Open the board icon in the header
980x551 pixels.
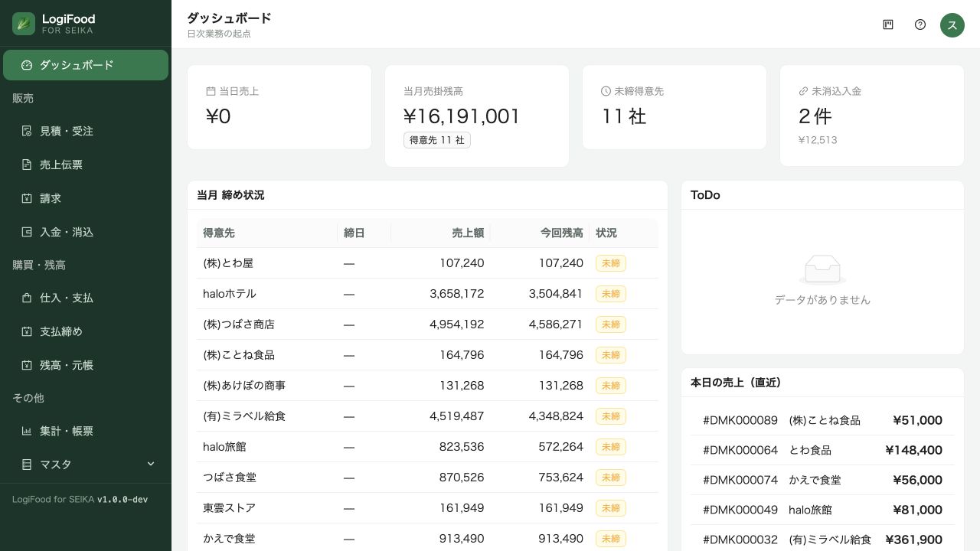coord(888,24)
